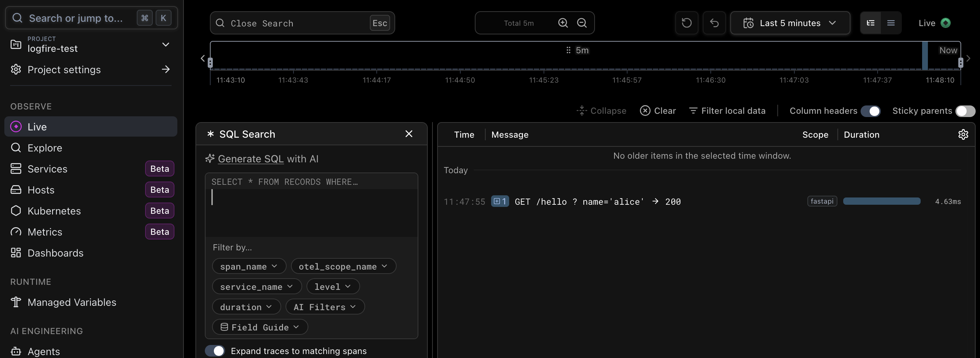Open Dashboards page
This screenshot has width=980, height=358.
pyautogui.click(x=90, y=253)
